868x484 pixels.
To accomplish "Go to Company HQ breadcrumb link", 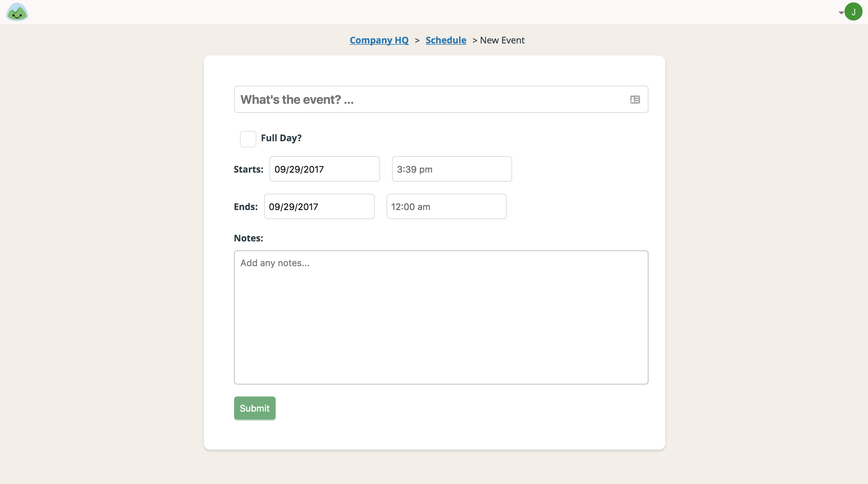I will pyautogui.click(x=379, y=40).
